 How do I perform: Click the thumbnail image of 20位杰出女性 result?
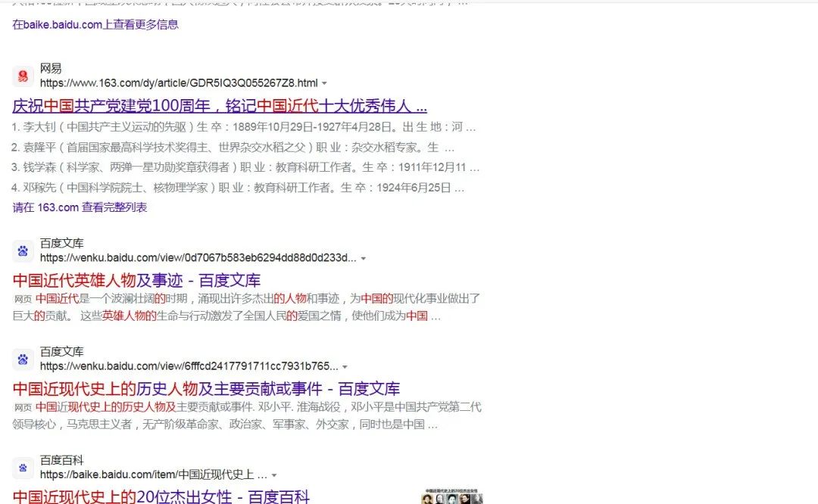point(452,496)
